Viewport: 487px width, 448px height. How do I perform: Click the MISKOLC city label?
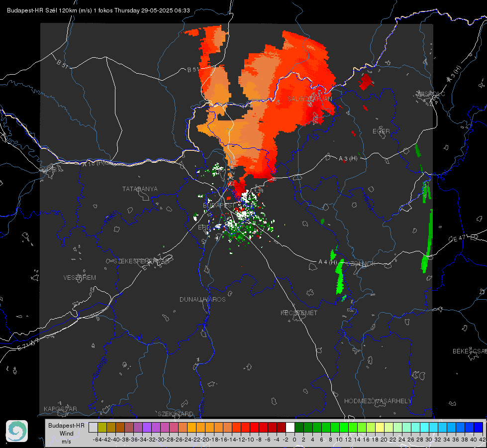pos(431,94)
